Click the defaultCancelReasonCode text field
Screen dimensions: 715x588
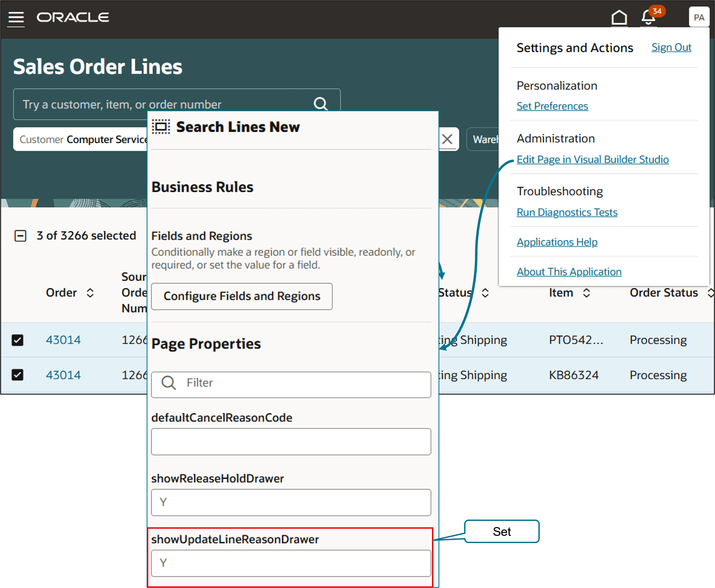pyautogui.click(x=291, y=442)
